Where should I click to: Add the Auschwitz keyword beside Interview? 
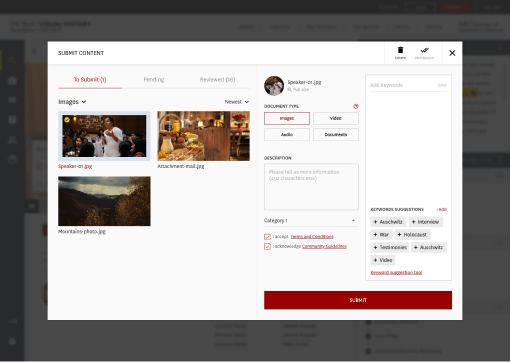tap(388, 222)
